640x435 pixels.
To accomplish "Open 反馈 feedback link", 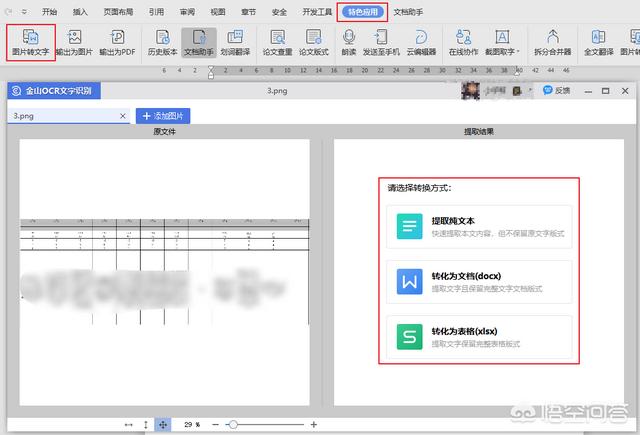I will (556, 90).
